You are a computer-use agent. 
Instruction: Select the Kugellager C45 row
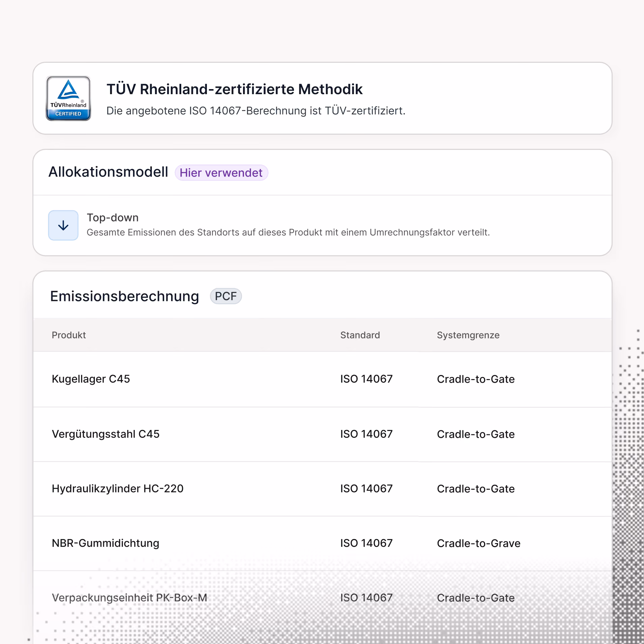pyautogui.click(x=322, y=379)
